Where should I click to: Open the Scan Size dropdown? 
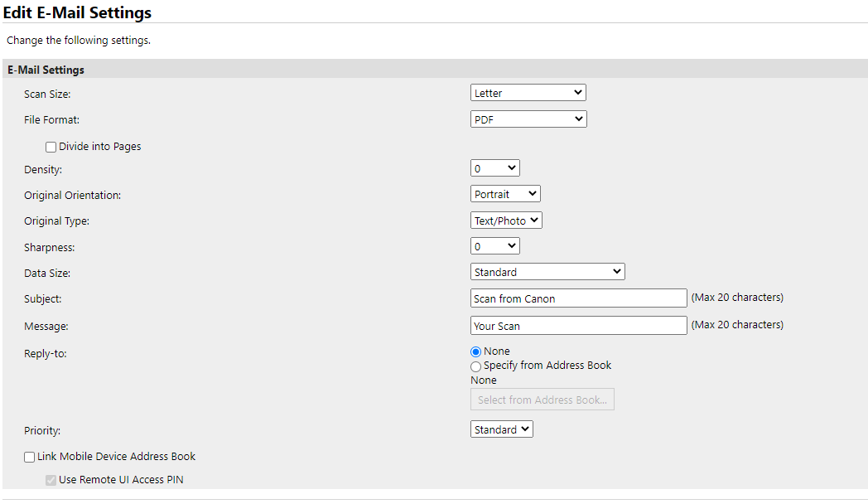click(x=528, y=92)
